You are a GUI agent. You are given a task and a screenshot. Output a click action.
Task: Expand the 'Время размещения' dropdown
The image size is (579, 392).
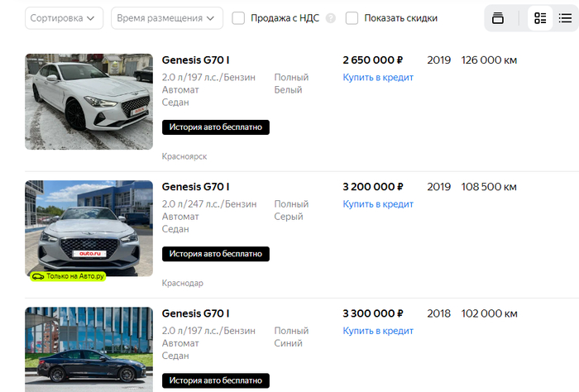pyautogui.click(x=167, y=18)
